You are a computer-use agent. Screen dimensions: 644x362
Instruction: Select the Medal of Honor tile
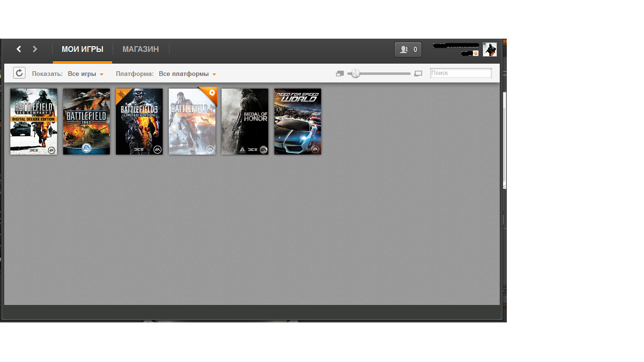245,122
